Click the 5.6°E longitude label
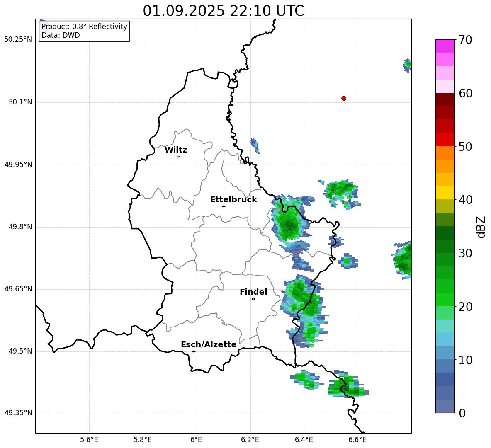This screenshot has height=448, width=491. [x=89, y=440]
